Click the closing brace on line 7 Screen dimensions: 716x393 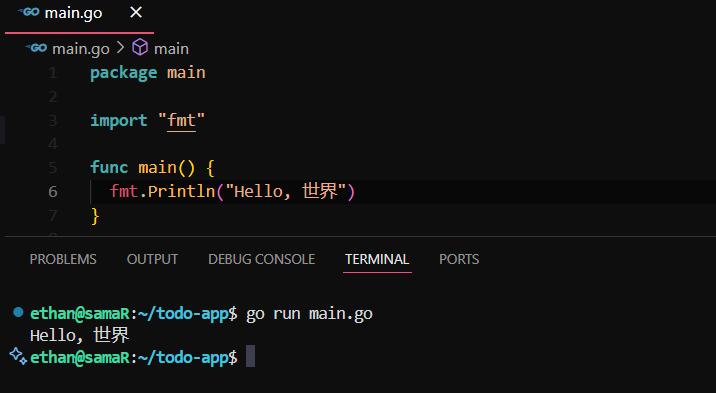tap(95, 215)
